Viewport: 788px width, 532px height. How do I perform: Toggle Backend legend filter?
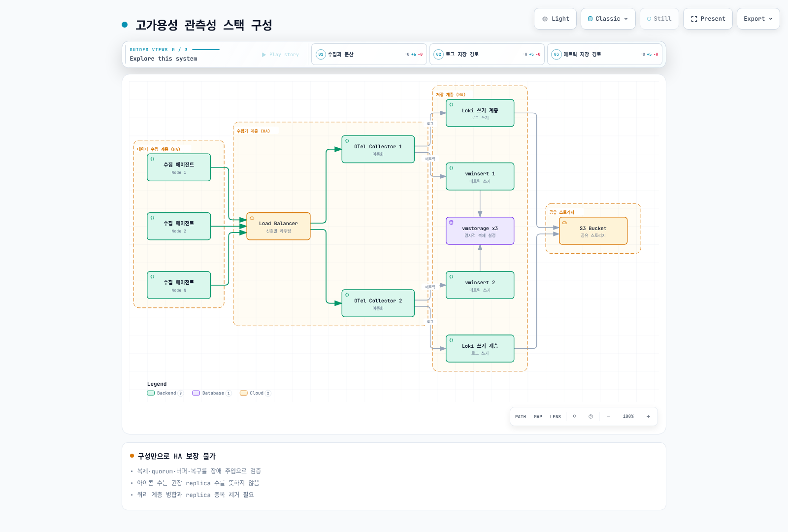coord(165,393)
